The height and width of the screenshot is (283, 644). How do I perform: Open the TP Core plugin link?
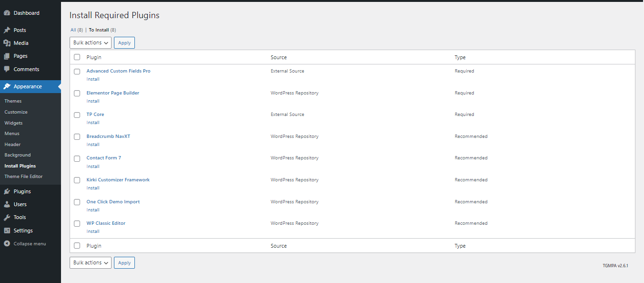tap(95, 115)
